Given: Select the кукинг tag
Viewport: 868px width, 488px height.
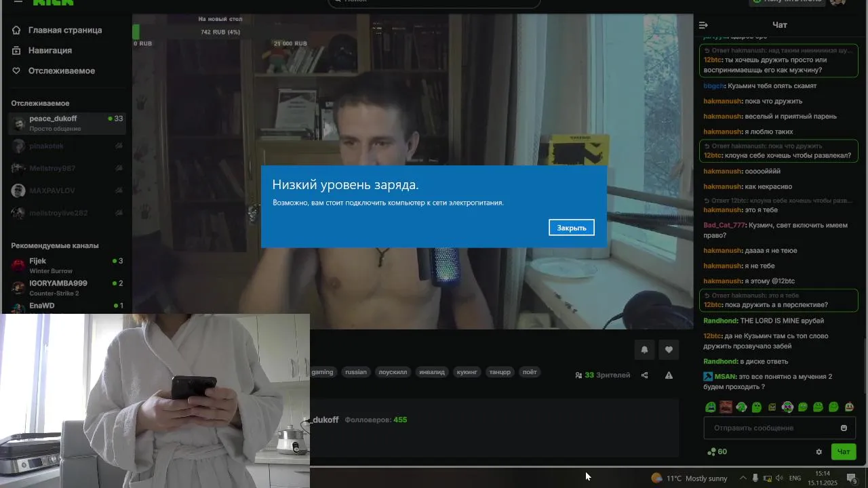Looking at the screenshot, I should click(467, 372).
